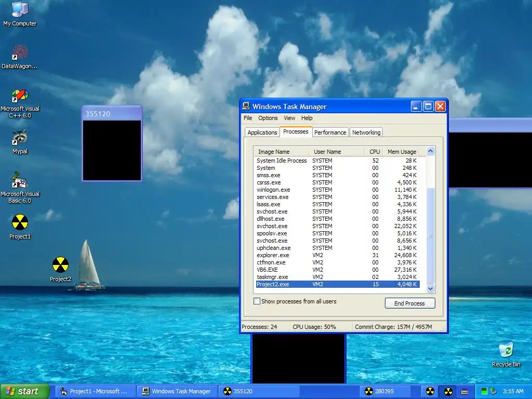
Task: Click the Safely Remove Hardware tray icon
Action: click(493, 391)
